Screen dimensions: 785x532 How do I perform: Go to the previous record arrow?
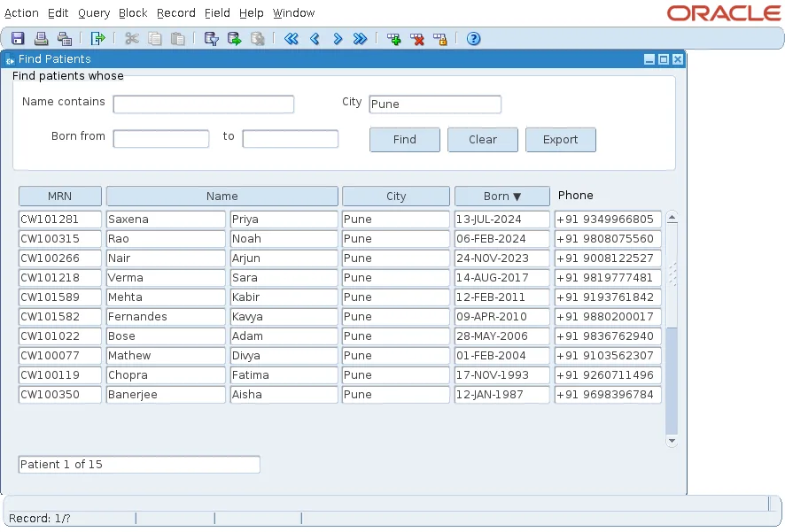pos(315,38)
